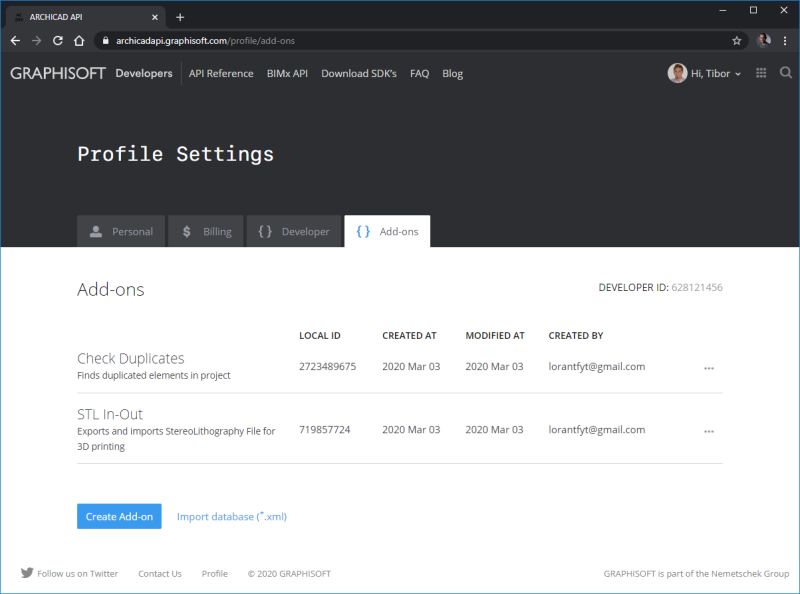Select the Add-ons tab
Image resolution: width=800 pixels, height=594 pixels.
(x=387, y=231)
